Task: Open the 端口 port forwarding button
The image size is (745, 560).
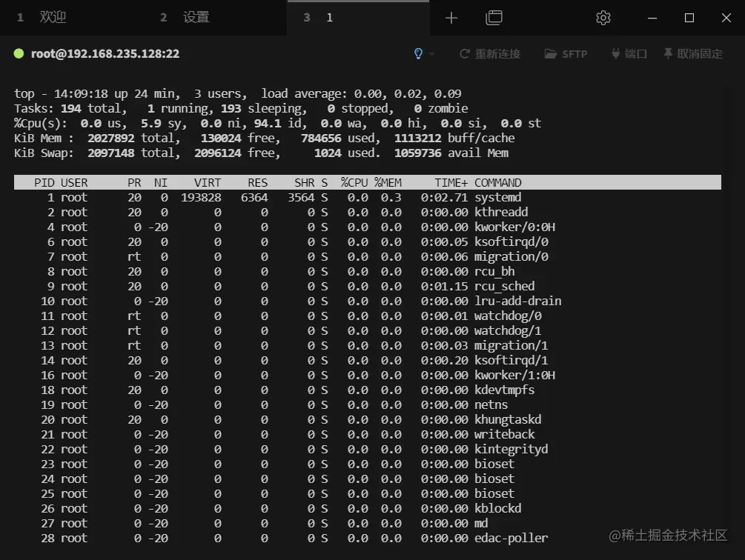Action: pos(629,53)
